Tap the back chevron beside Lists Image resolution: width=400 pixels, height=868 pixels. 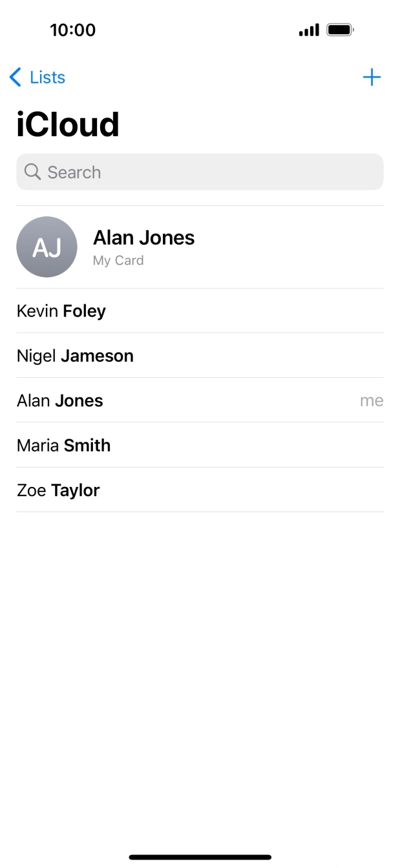[x=16, y=77]
